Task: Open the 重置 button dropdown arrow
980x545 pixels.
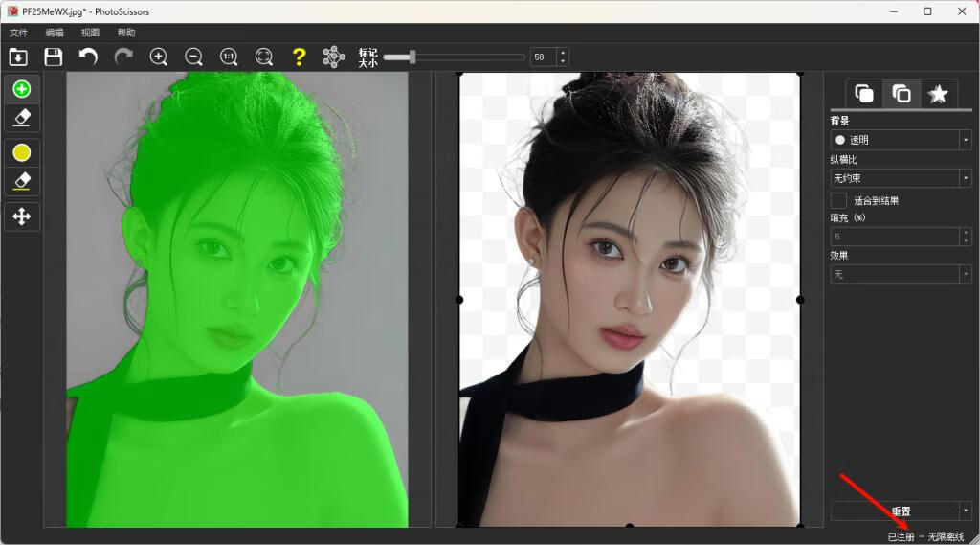Action: point(966,511)
